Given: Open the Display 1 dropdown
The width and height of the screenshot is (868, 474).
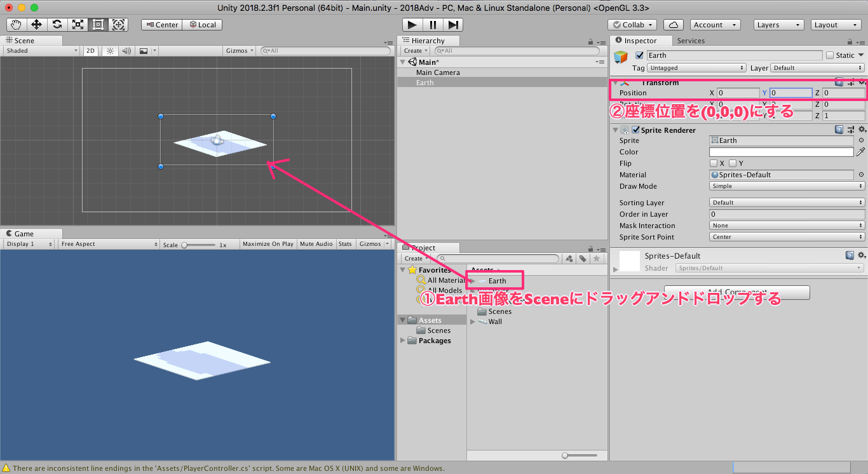Looking at the screenshot, I should click(29, 244).
